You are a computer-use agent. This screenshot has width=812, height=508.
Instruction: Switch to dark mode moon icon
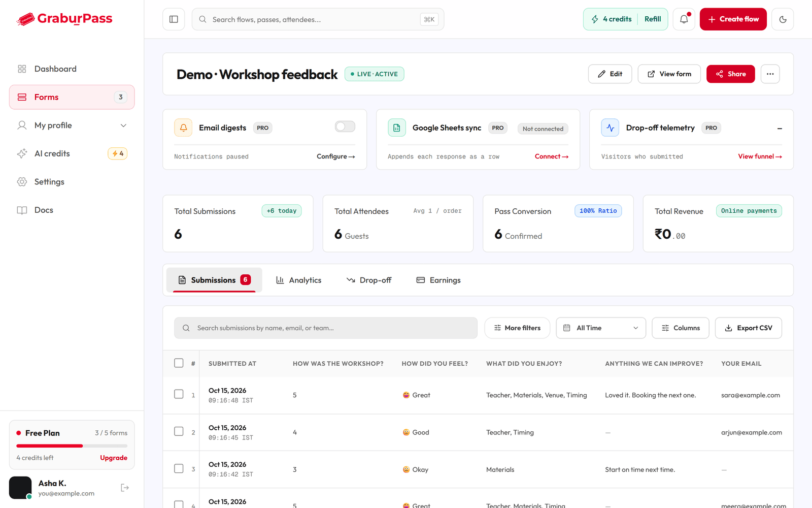click(x=783, y=19)
